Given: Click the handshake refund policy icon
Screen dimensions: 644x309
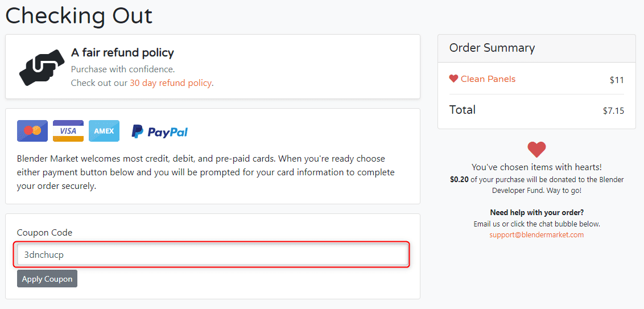Looking at the screenshot, I should coord(42,67).
